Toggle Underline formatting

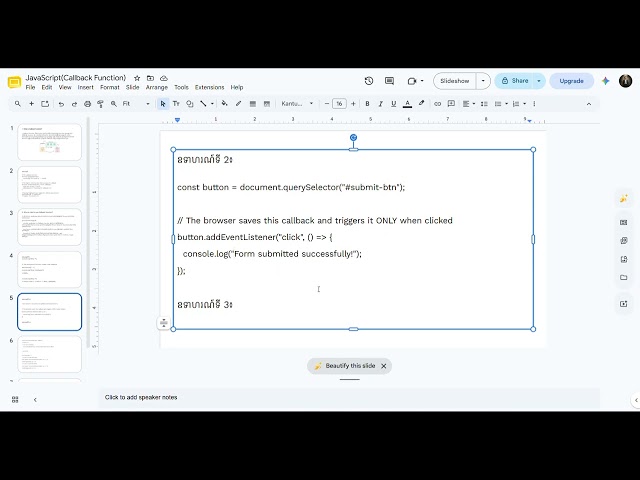[393, 104]
